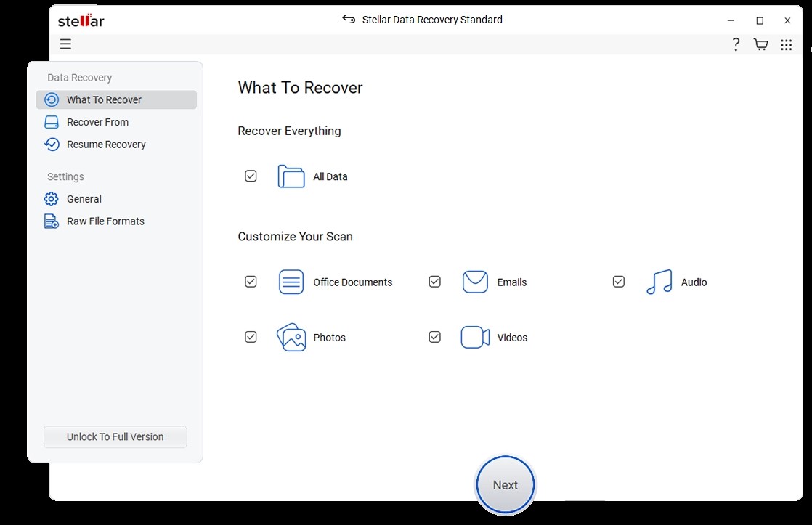Click the help question mark icon
The image size is (812, 525).
pos(735,44)
